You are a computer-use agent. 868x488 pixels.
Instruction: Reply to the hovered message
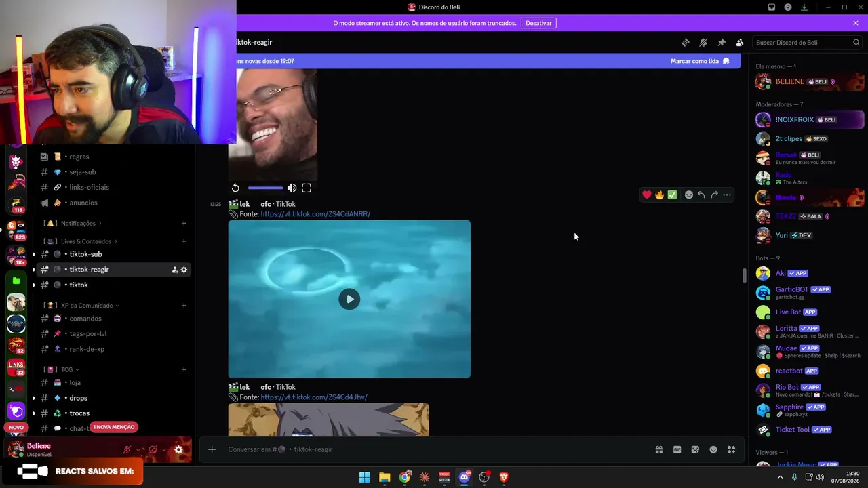[701, 195]
